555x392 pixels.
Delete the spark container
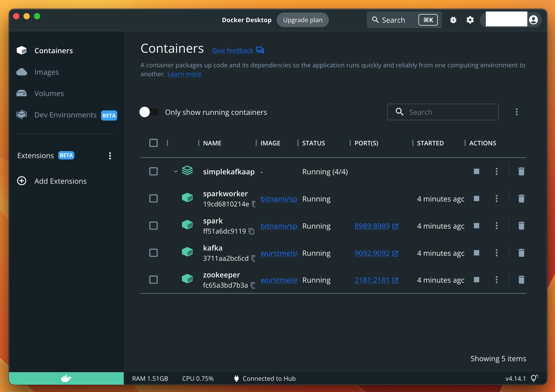tap(521, 225)
